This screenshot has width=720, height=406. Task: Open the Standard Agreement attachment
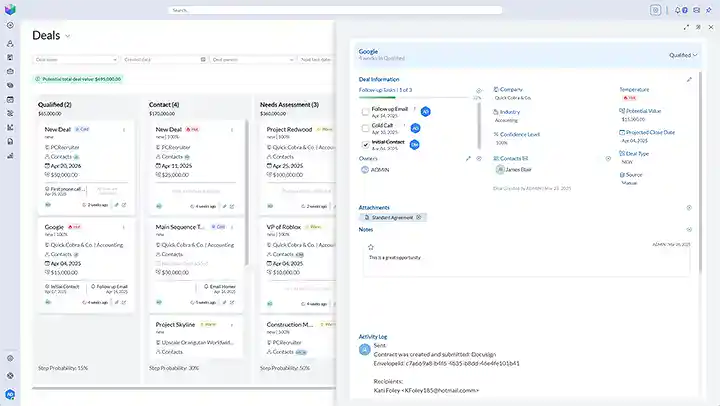(x=392, y=217)
